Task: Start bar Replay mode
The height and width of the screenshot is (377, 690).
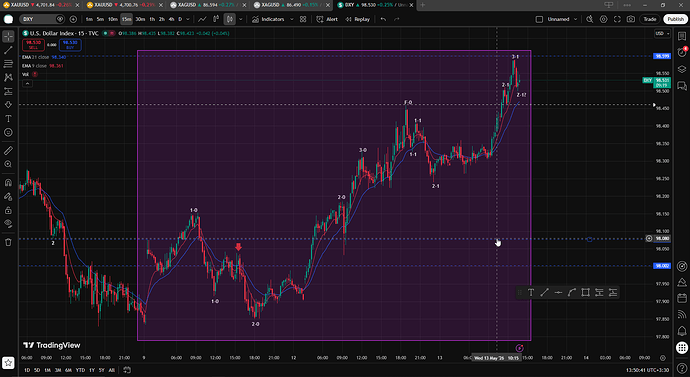Action: (x=357, y=19)
